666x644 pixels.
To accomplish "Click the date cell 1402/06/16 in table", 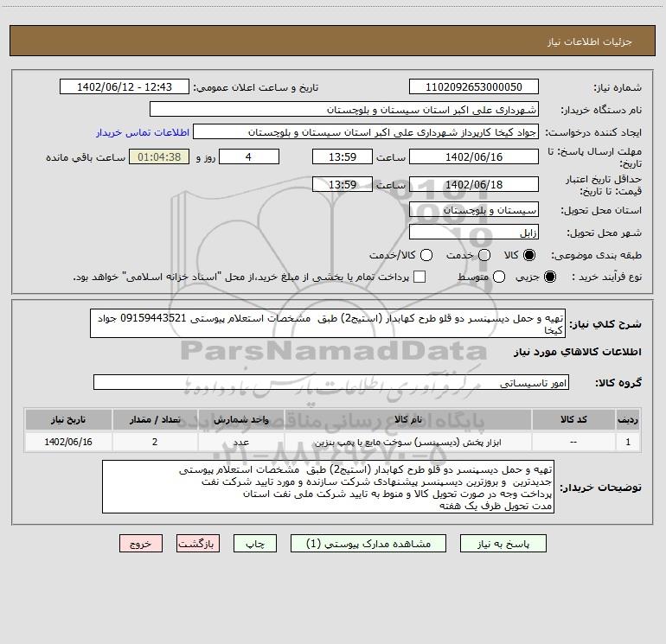I will click(x=68, y=442).
